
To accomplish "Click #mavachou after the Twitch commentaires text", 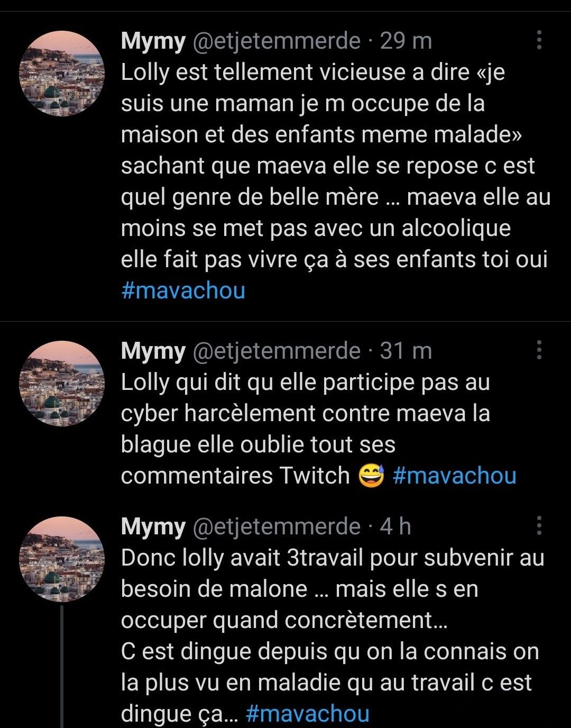I will point(455,475).
